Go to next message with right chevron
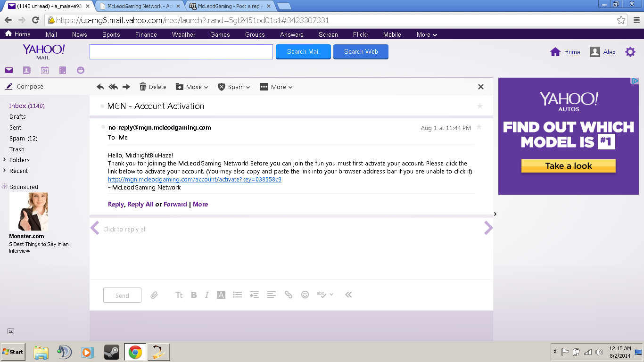 pyautogui.click(x=488, y=228)
